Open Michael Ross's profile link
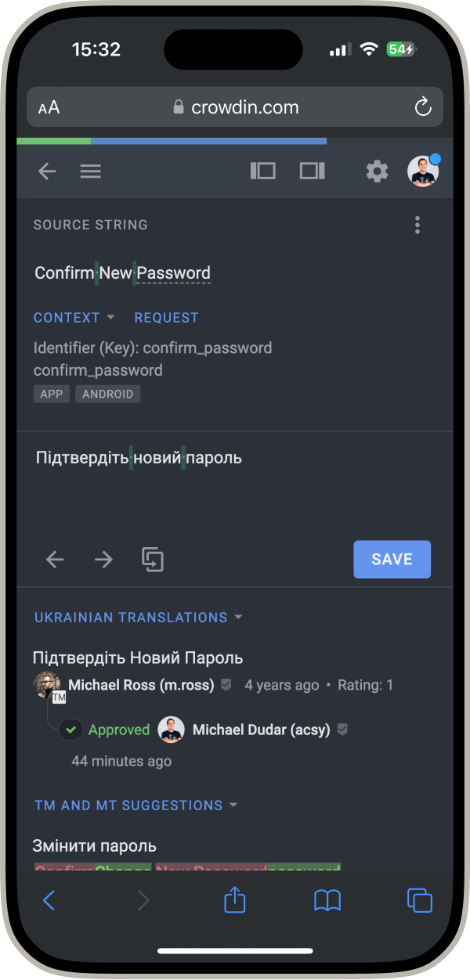 click(x=140, y=684)
